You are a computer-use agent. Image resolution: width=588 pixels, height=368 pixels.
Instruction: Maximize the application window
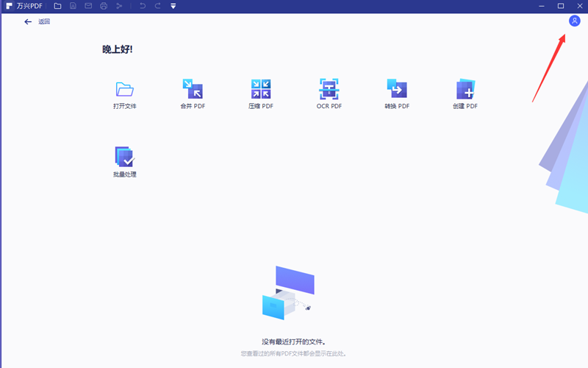point(561,6)
